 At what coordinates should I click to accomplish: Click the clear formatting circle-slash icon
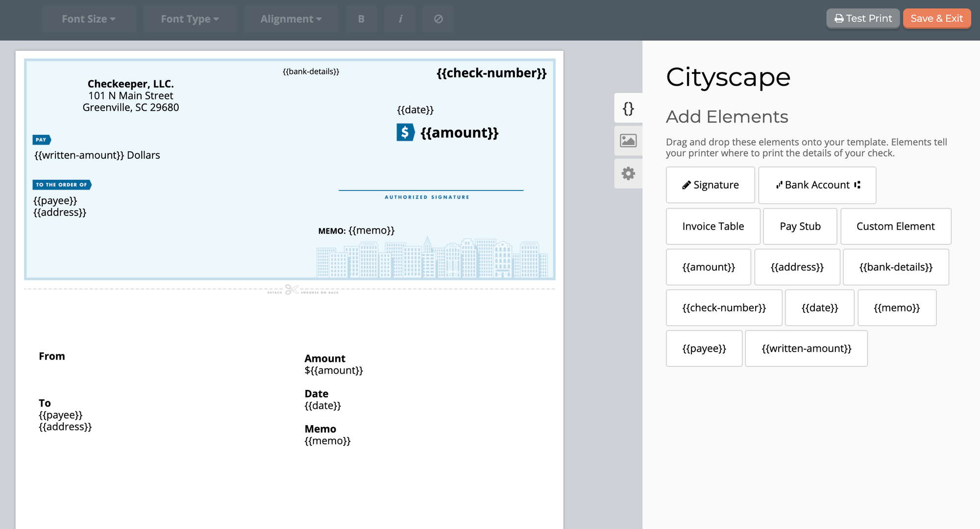[x=438, y=19]
